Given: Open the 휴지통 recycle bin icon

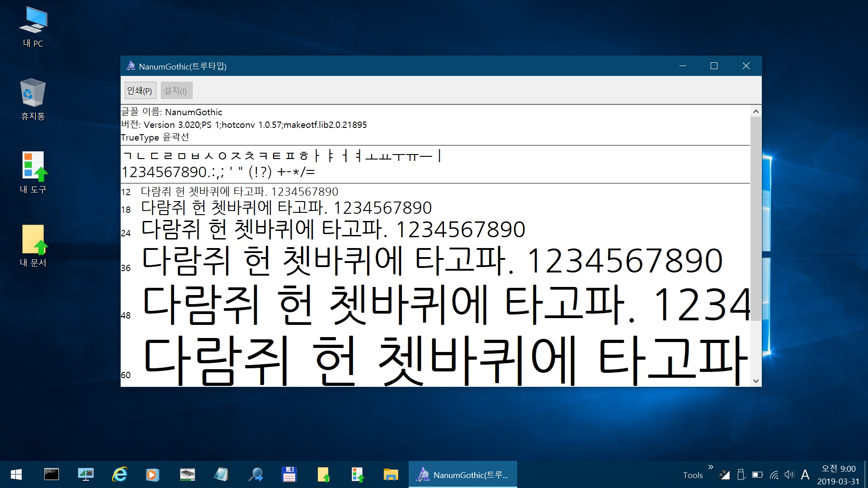Looking at the screenshot, I should coord(33,99).
